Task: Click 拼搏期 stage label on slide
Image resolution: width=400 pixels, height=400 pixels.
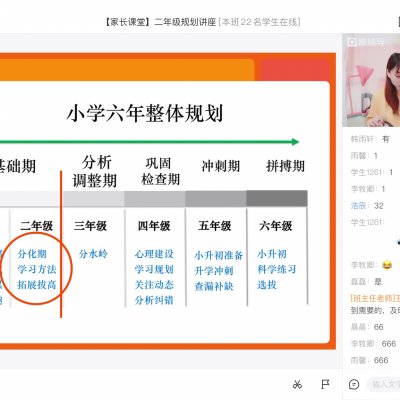Action: click(285, 166)
